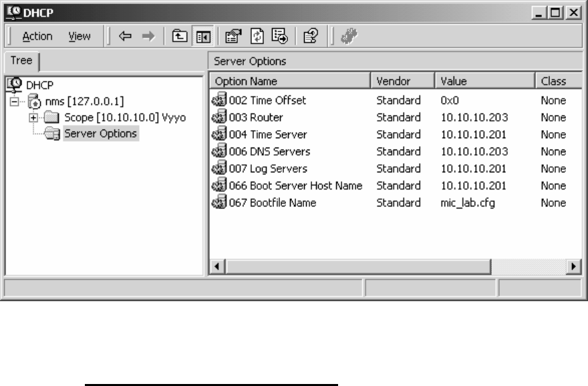This screenshot has width=588, height=386.
Task: Sort by Class column header
Action: pyautogui.click(x=559, y=81)
